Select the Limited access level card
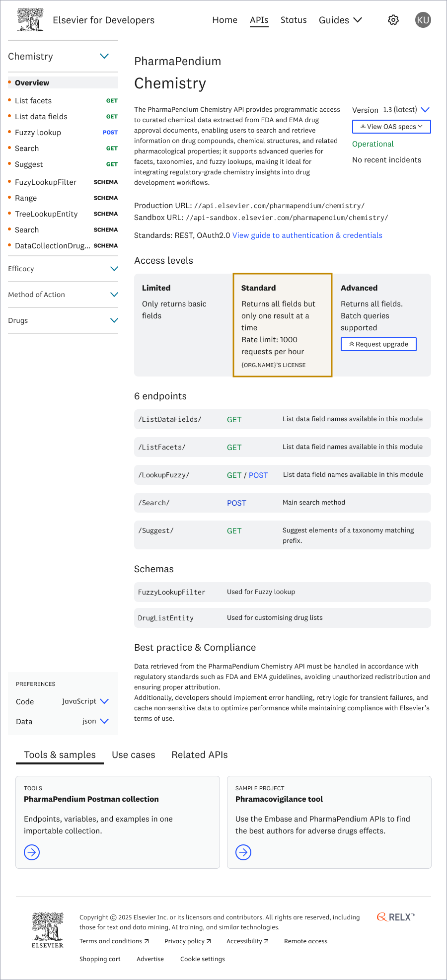447x980 pixels. point(183,325)
